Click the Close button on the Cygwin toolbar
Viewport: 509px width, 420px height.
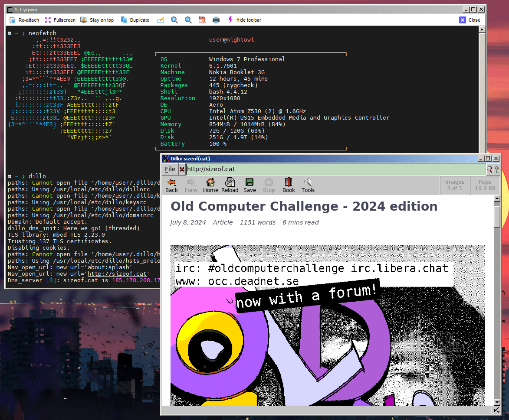(470, 20)
